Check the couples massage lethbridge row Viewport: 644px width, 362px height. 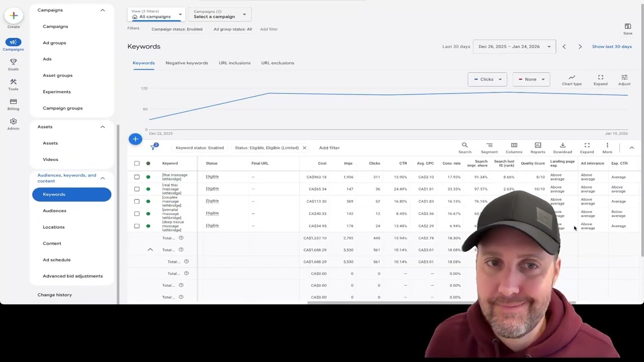(x=137, y=201)
